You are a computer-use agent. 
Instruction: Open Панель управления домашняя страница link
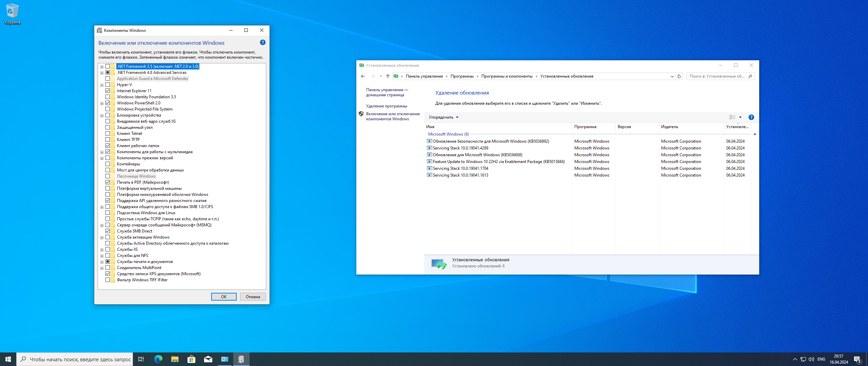tap(387, 92)
